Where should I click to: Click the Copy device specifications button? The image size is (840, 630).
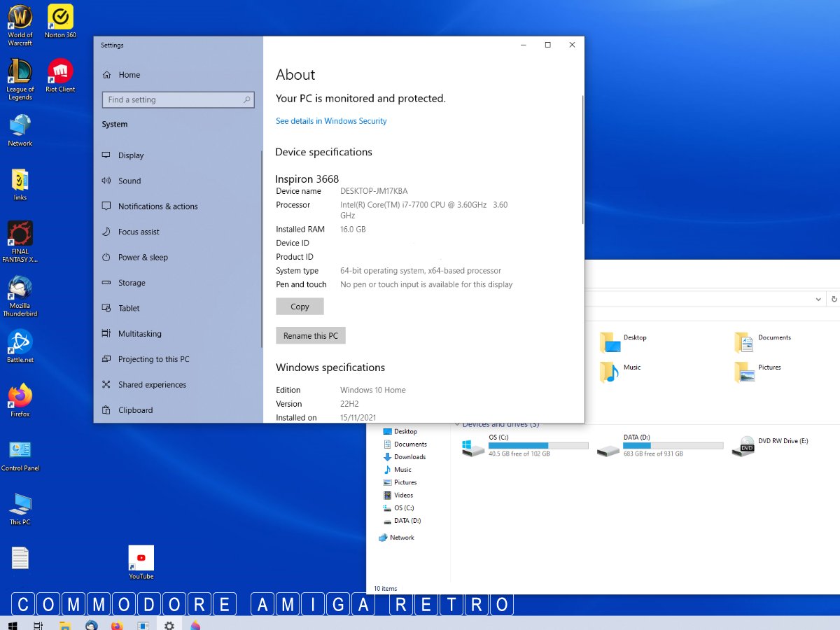pos(300,307)
